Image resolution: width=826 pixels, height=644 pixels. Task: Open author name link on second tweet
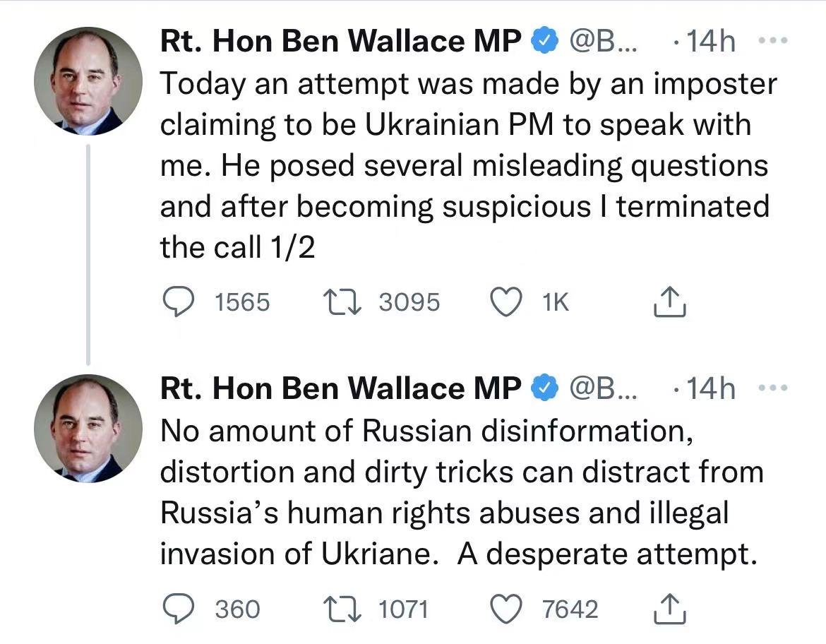340,388
